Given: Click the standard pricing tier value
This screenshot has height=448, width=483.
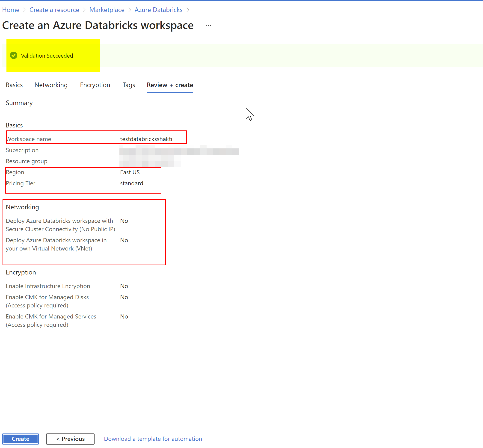Looking at the screenshot, I should point(131,183).
